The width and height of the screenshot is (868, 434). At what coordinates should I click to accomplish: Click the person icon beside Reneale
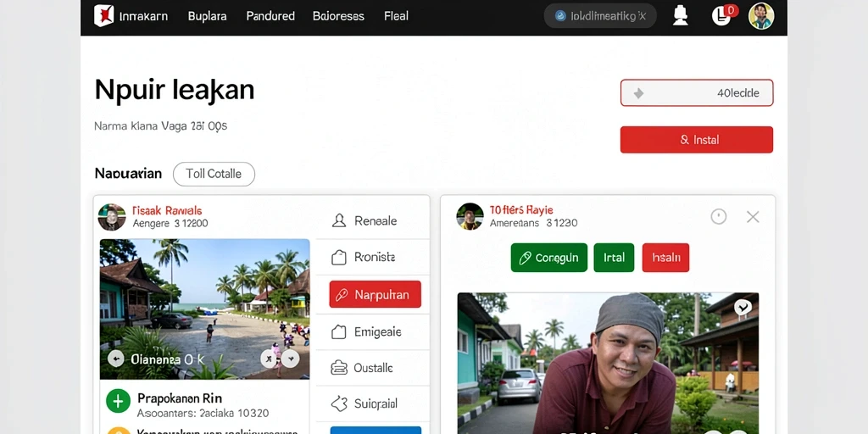(x=339, y=221)
